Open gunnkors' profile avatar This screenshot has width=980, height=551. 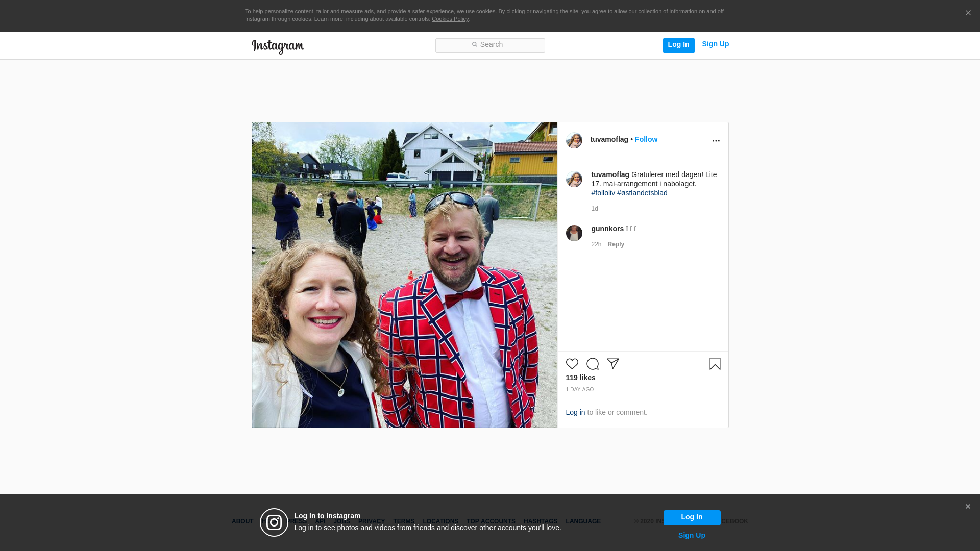[x=574, y=233]
